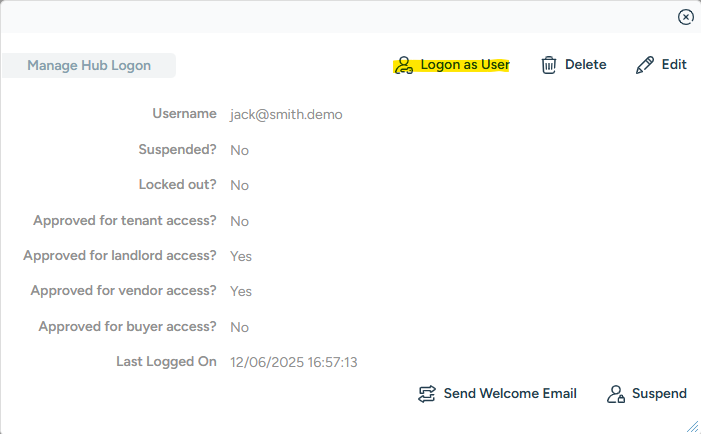Select the username jack@smith.demo
Image resolution: width=701 pixels, height=434 pixels.
pos(286,115)
